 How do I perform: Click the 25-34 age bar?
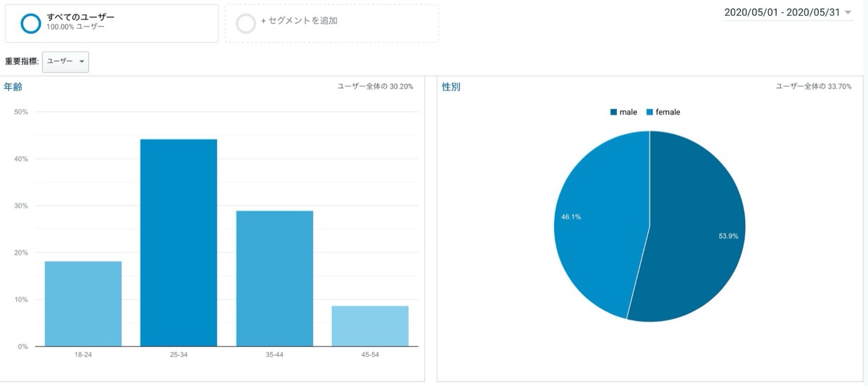[x=179, y=243]
